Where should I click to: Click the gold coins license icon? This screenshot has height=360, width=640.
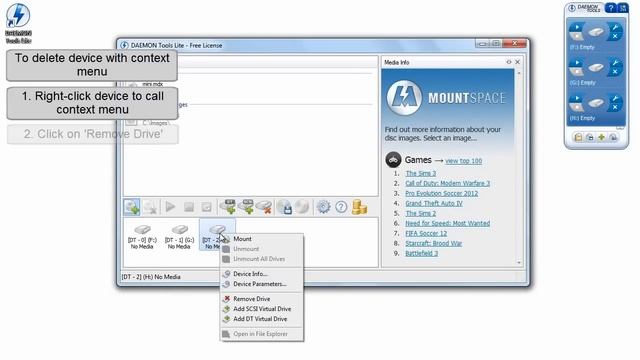click(x=359, y=207)
